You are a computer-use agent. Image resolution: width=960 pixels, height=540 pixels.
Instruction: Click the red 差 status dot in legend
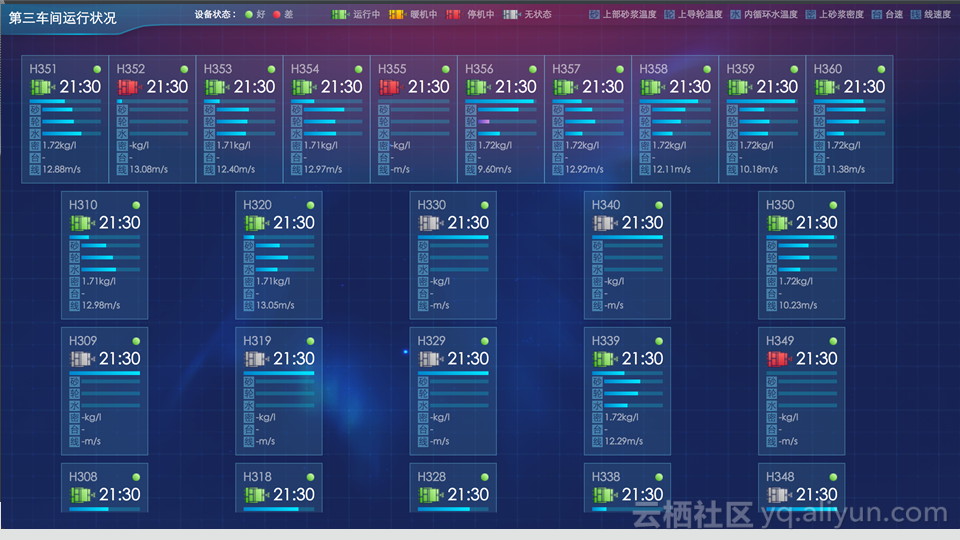277,14
